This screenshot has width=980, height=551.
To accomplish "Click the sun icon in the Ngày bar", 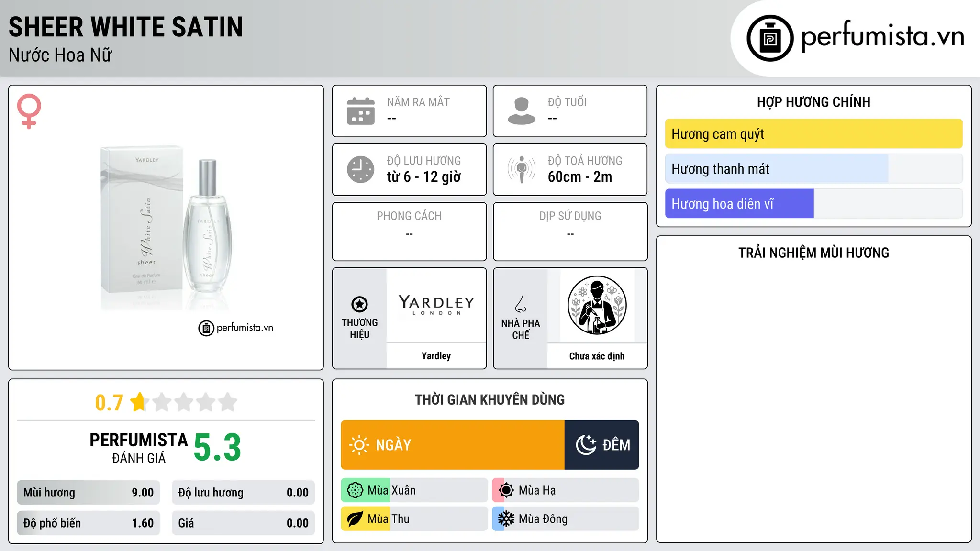I will point(359,445).
